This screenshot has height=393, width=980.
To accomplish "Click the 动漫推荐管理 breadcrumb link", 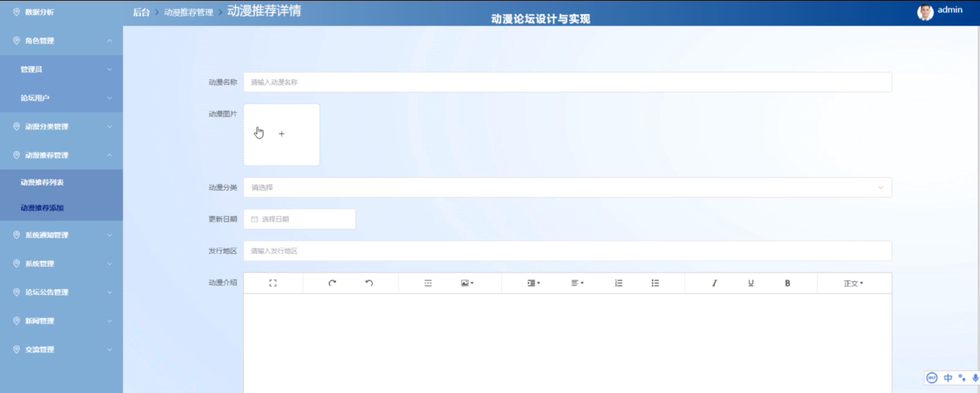I will [x=188, y=12].
